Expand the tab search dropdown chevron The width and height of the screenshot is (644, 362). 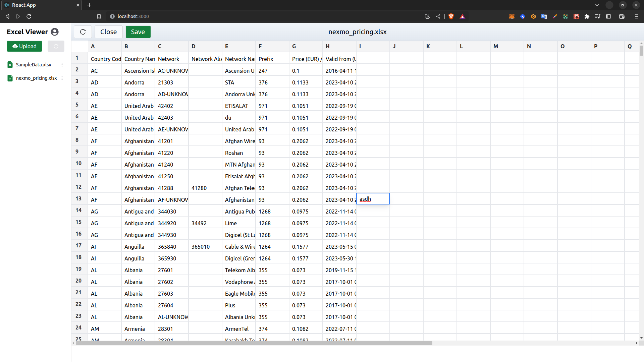pyautogui.click(x=597, y=5)
